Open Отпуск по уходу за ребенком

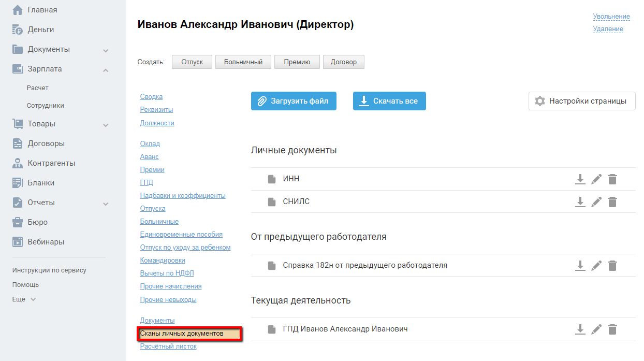(x=185, y=248)
